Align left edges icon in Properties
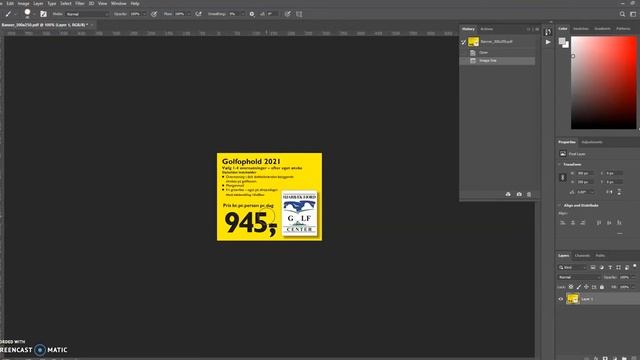This screenshot has height=360, width=640. coord(563,222)
